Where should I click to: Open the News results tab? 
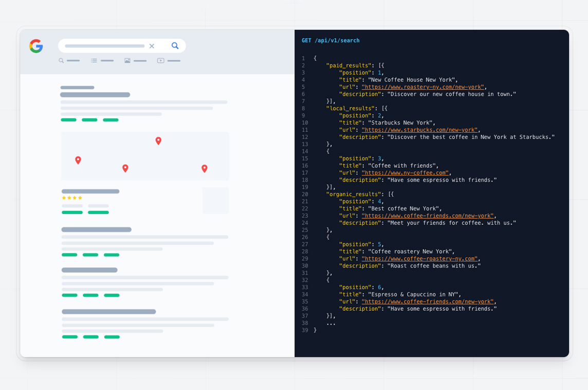click(x=102, y=61)
